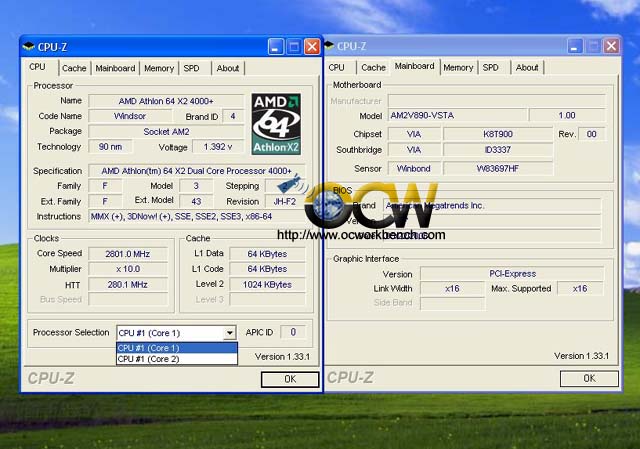Click the CPU-Z title icon in right window
The width and height of the screenshot is (640, 449).
[x=329, y=46]
